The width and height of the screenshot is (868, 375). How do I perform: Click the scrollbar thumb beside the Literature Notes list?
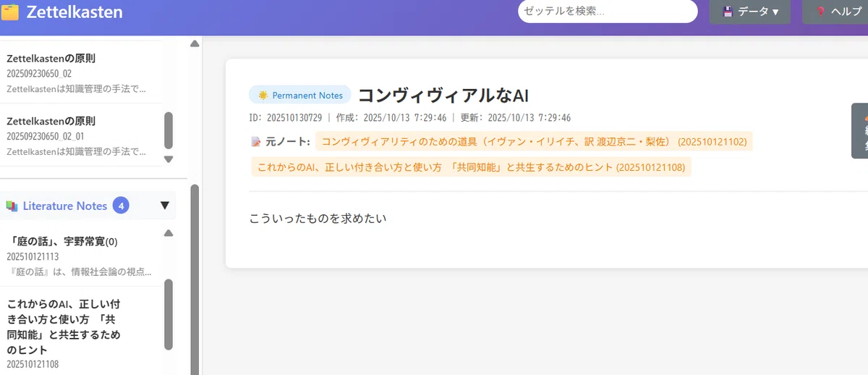[x=169, y=315]
